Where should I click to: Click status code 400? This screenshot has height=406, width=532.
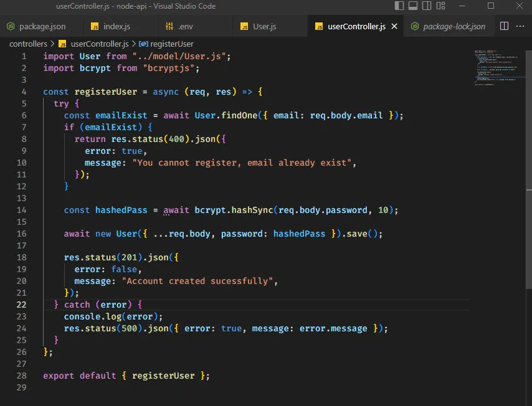[176, 139]
